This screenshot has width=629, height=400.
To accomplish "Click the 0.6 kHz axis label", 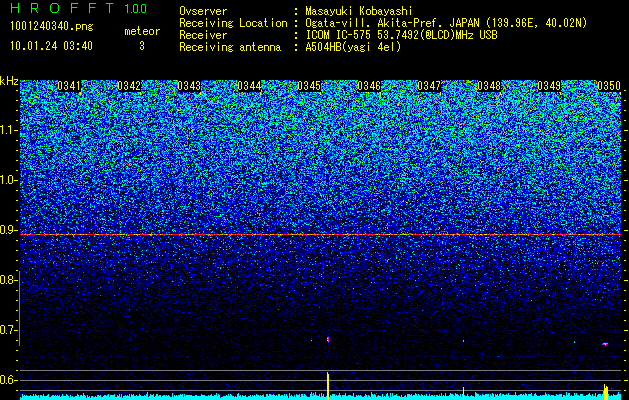I will click(8, 380).
